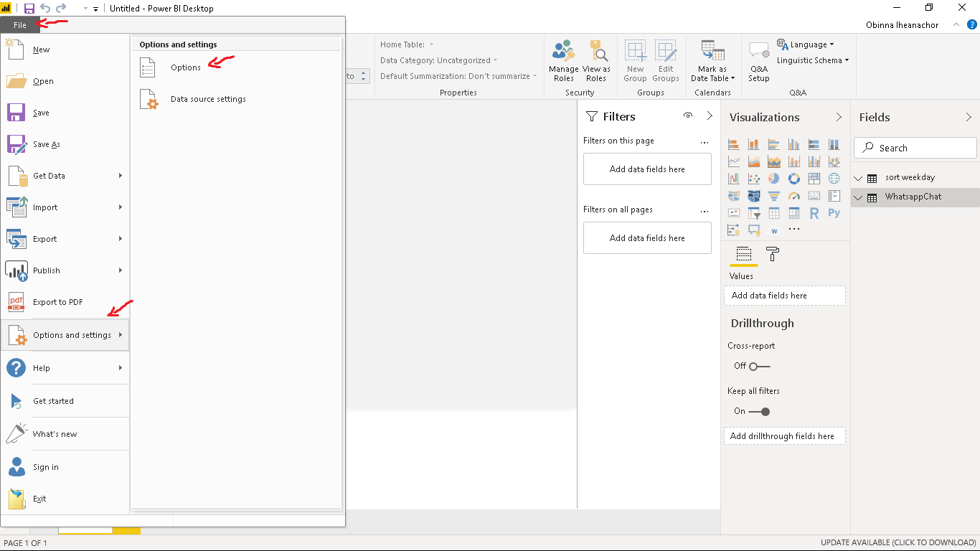The width and height of the screenshot is (980, 551).
Task: Open Q&A Setup
Action: pos(759,61)
